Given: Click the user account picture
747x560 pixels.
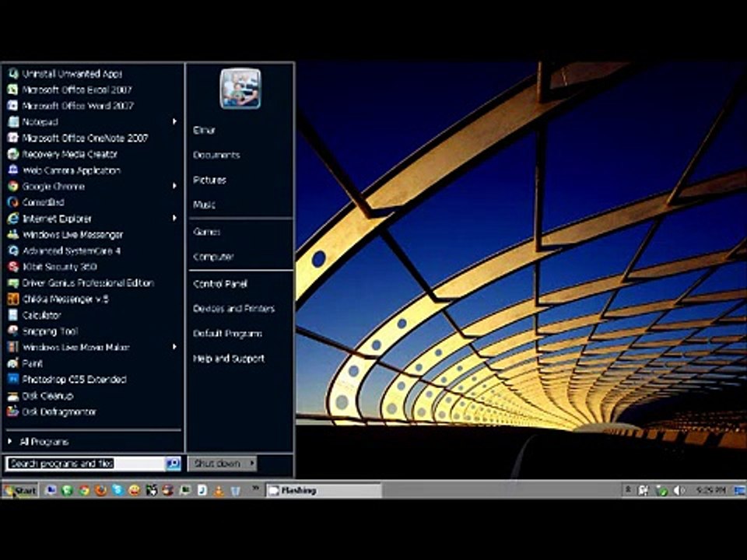Looking at the screenshot, I should pos(240,89).
